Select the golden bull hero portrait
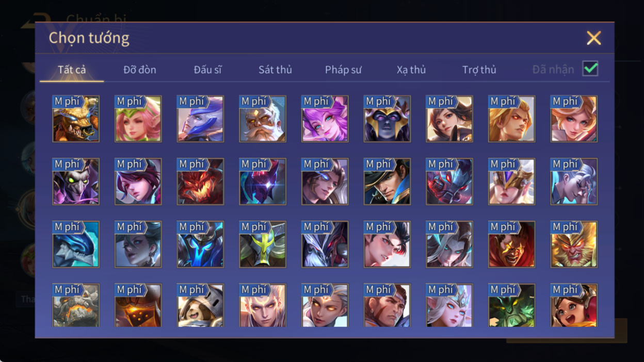 click(x=76, y=119)
